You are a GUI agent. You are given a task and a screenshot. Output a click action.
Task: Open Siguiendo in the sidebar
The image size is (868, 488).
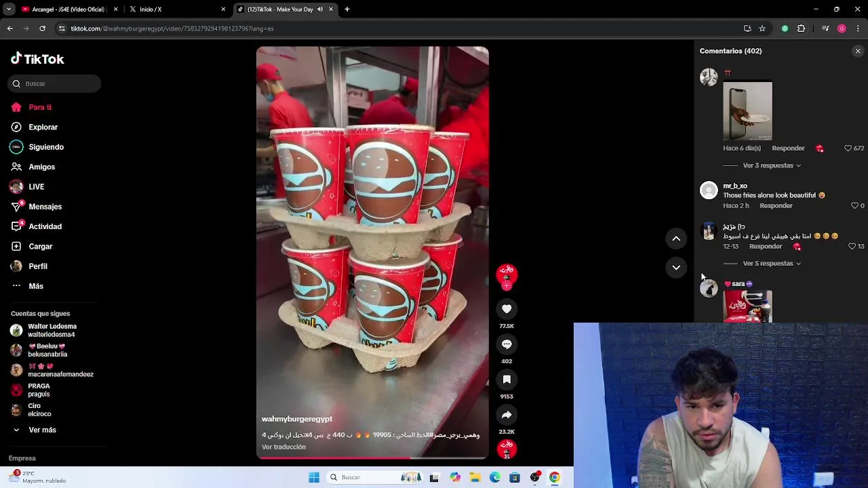(x=46, y=147)
